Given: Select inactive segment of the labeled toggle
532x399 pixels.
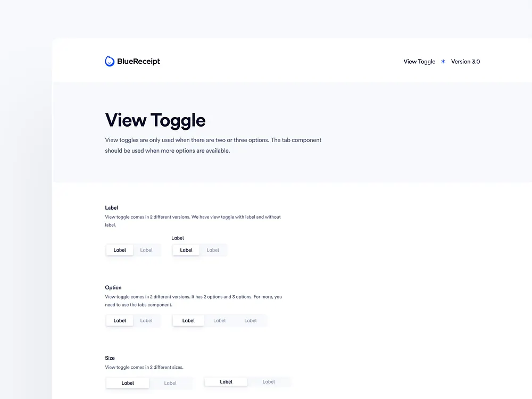Looking at the screenshot, I should [213, 250].
